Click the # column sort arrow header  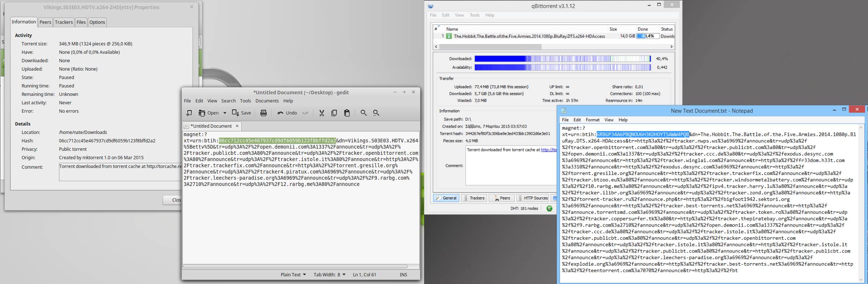438,29
